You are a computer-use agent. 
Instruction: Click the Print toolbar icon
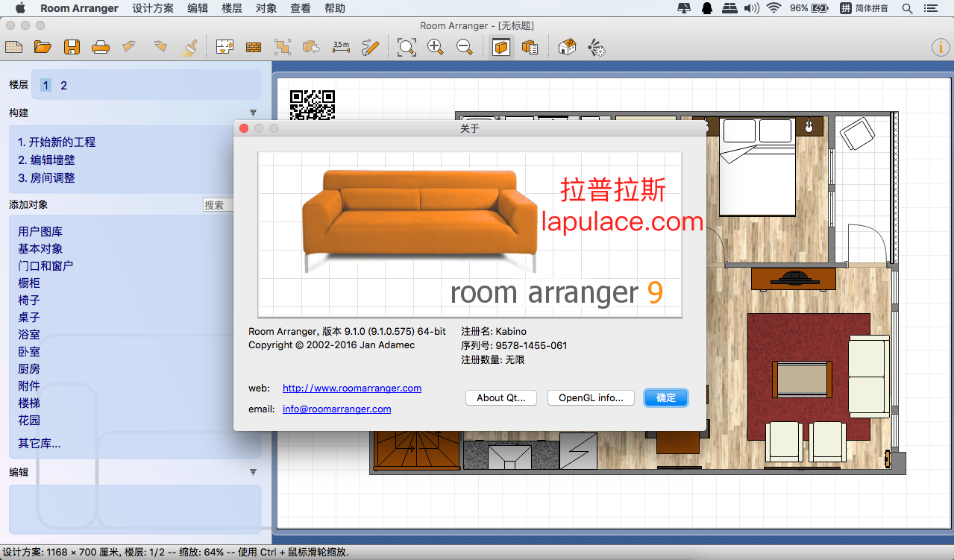click(101, 48)
